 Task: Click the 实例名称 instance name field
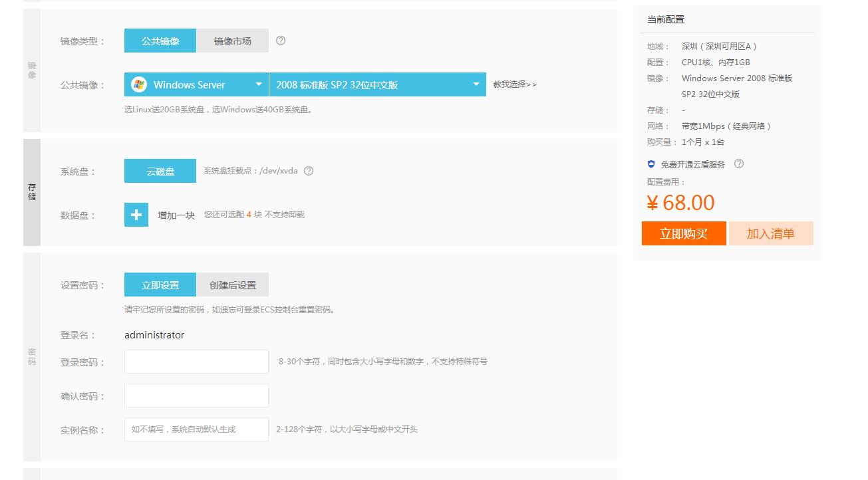pos(196,429)
